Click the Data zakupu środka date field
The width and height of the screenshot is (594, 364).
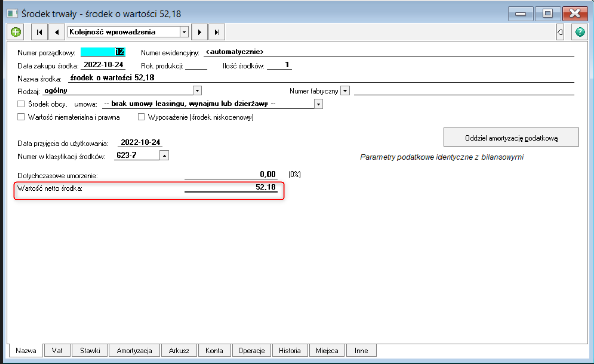coord(103,65)
